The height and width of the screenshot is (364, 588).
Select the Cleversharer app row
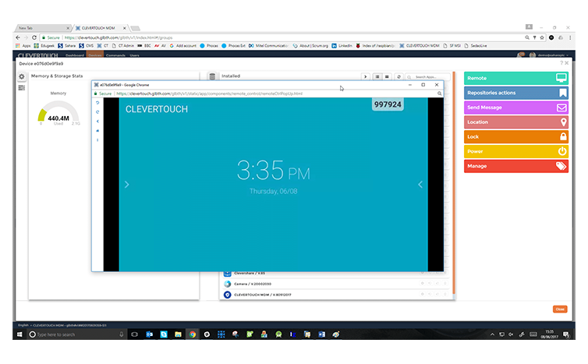[x=335, y=274]
